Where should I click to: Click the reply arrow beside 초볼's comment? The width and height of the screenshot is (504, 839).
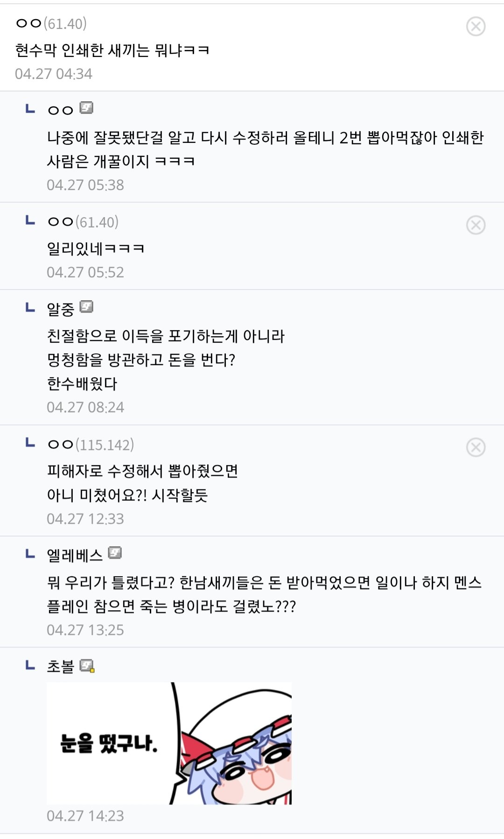click(30, 665)
